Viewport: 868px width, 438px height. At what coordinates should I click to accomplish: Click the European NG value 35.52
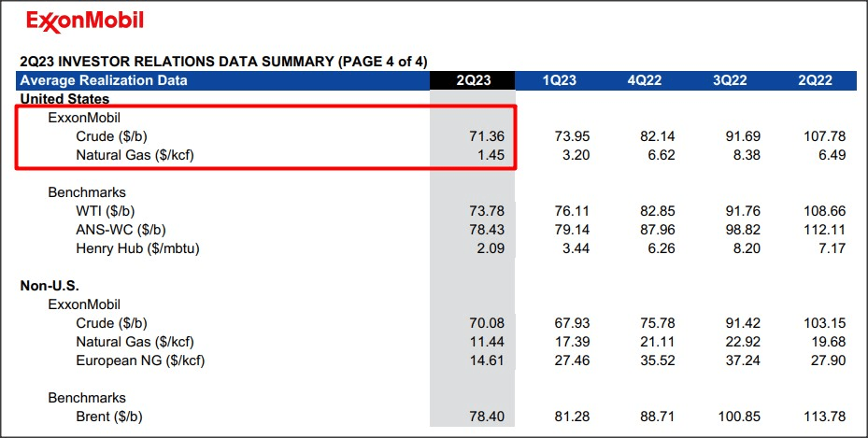pyautogui.click(x=658, y=360)
